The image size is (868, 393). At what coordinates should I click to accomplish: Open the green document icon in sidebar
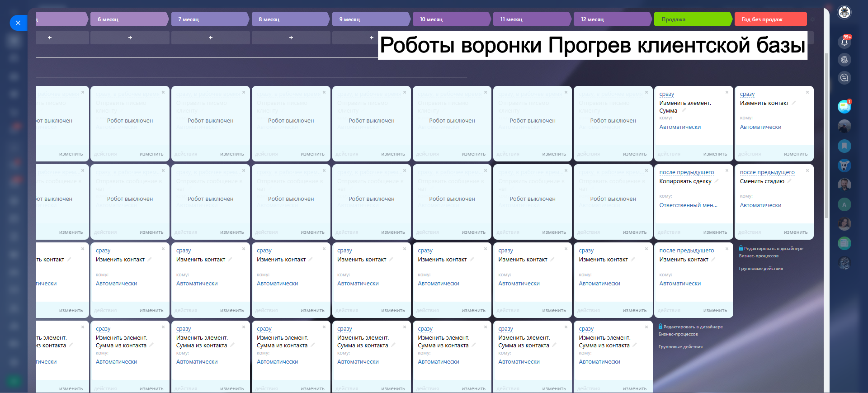(844, 243)
